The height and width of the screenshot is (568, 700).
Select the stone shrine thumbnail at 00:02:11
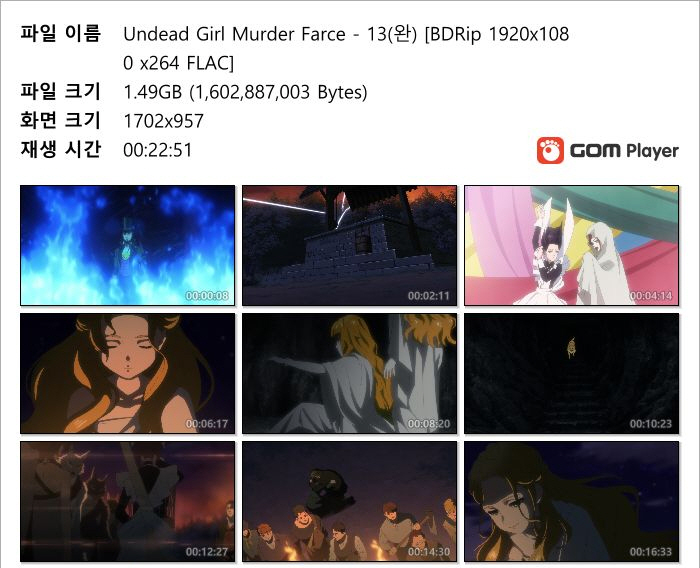pyautogui.click(x=349, y=245)
